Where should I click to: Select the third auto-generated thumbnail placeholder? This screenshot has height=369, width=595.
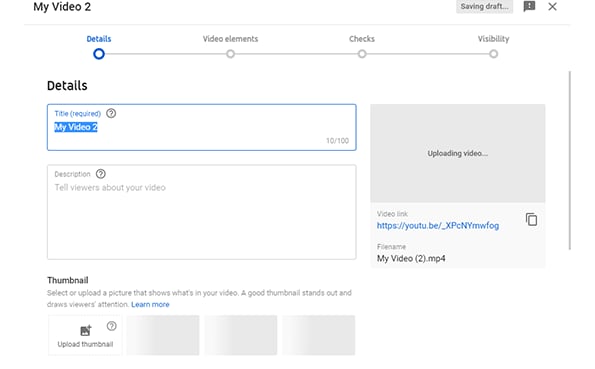click(318, 335)
